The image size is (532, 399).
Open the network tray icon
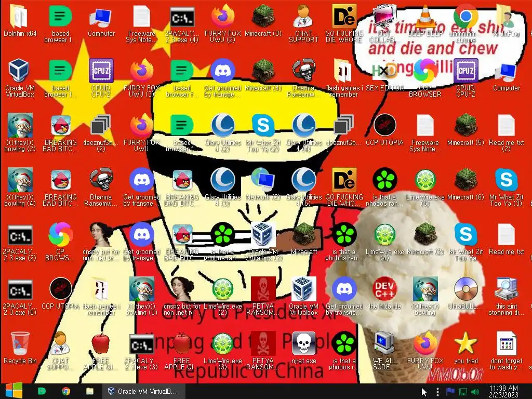(x=463, y=392)
